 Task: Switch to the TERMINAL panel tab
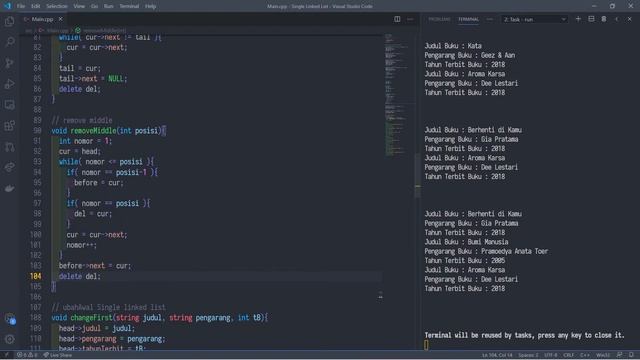point(468,19)
